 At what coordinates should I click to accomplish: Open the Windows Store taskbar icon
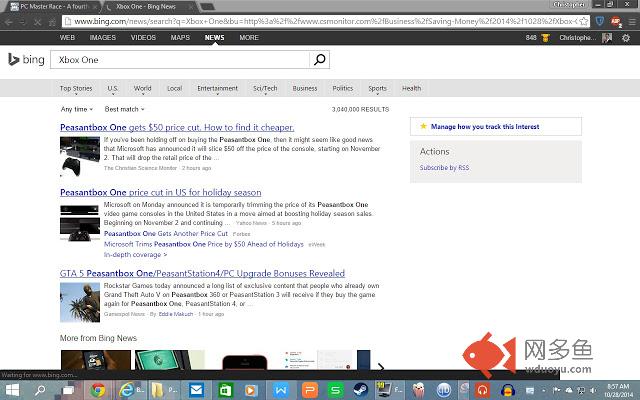click(x=225, y=391)
